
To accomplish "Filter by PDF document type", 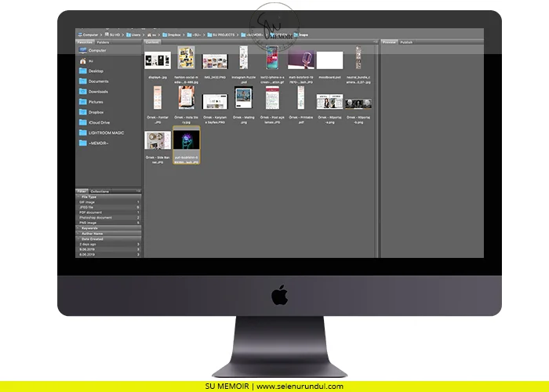I will (108, 212).
